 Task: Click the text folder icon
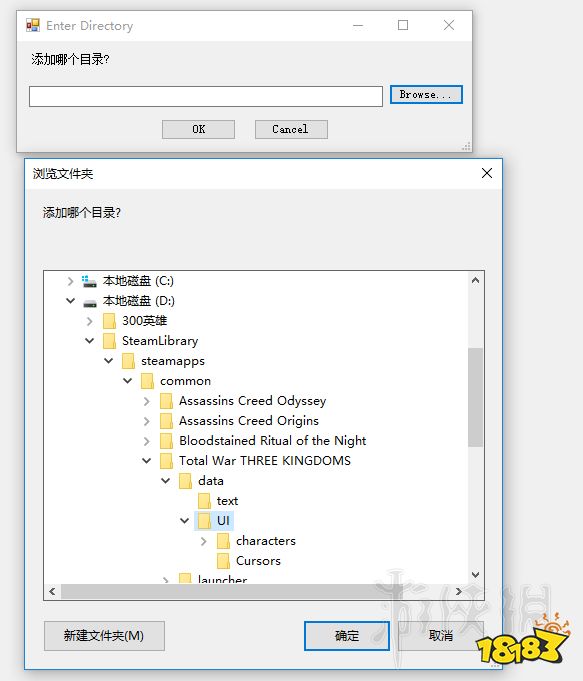pyautogui.click(x=205, y=501)
